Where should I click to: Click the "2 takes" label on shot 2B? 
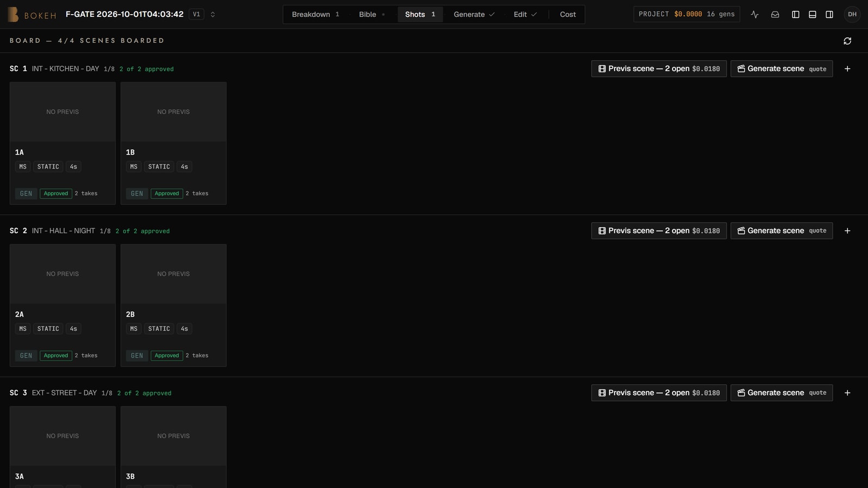(197, 356)
